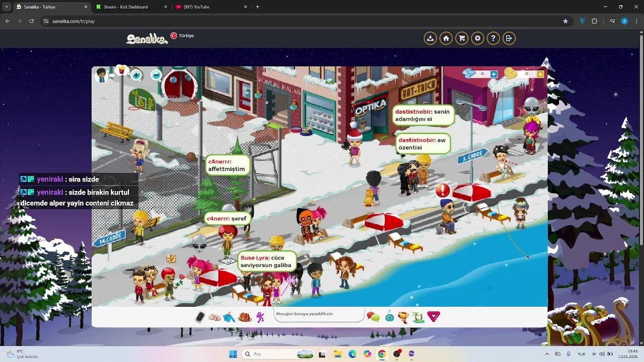This screenshot has width=644, height=362.
Task: Open the phone icon in game toolbar
Action: pos(200,317)
